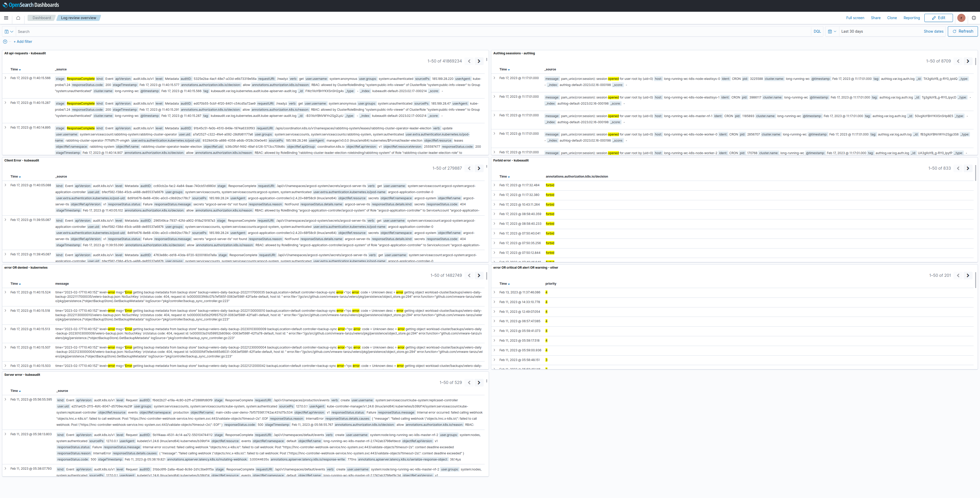Next page in Authlog seassions panel
Screen dimensions: 980x498
(968, 61)
